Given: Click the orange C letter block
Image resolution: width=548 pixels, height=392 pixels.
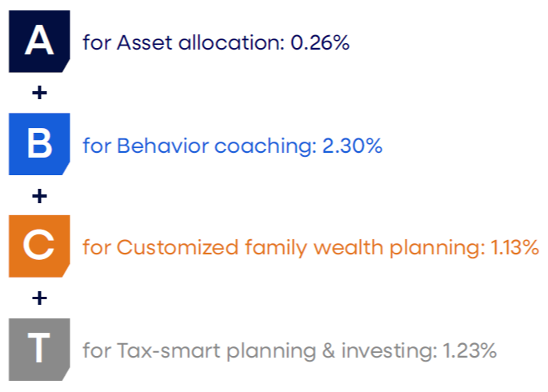Looking at the screenshot, I should coord(39,246).
